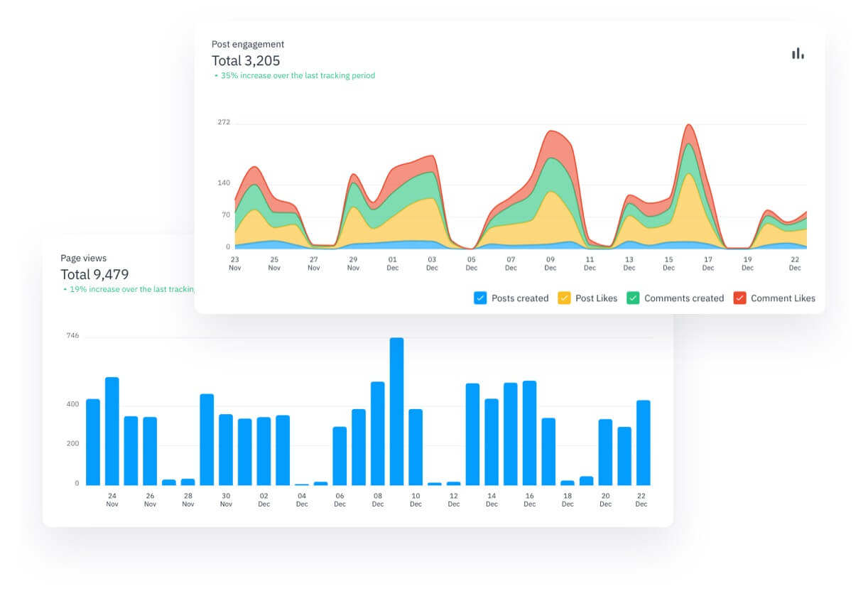The image size is (868, 591).
Task: Click the tallest bar in Page views chart
Action: click(396, 412)
